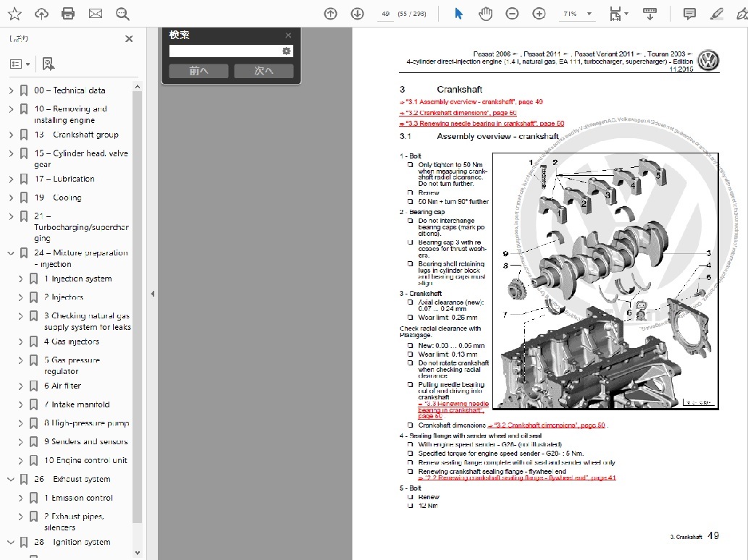Image resolution: width=748 pixels, height=560 pixels.
Task: Open the 6 Air filter bookmark
Action: 62,386
